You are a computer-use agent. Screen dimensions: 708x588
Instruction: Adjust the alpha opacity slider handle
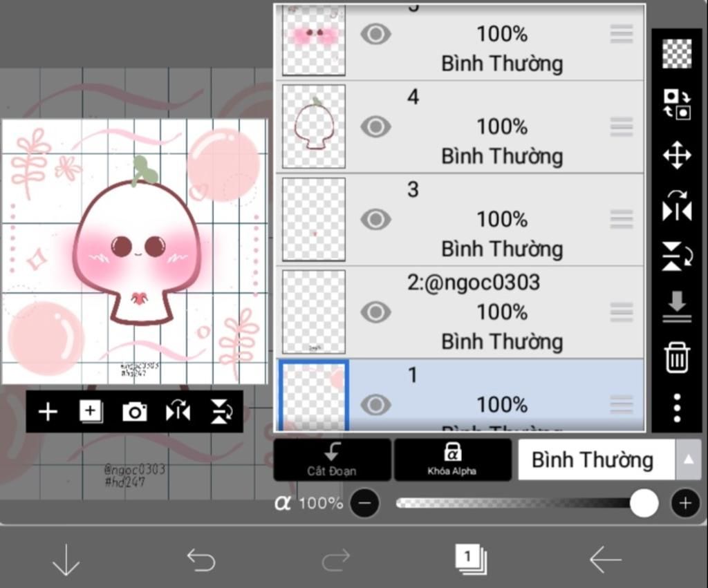[644, 503]
